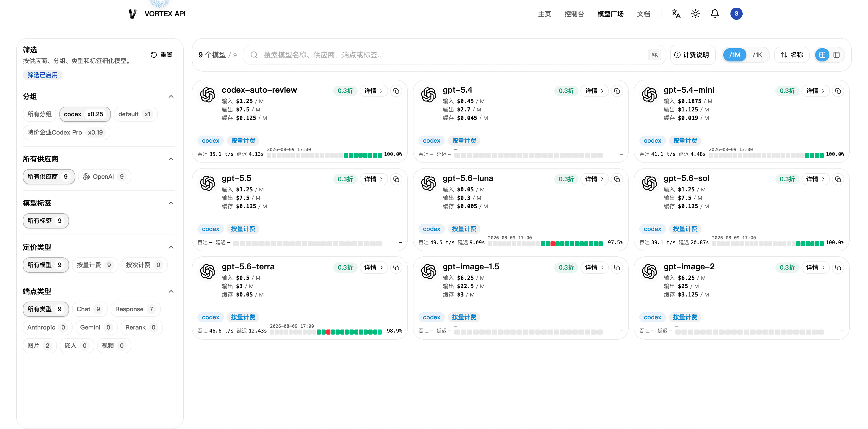The height and width of the screenshot is (429, 868).
Task: Copy the gpt-5.6-luna model name
Action: pyautogui.click(x=617, y=179)
